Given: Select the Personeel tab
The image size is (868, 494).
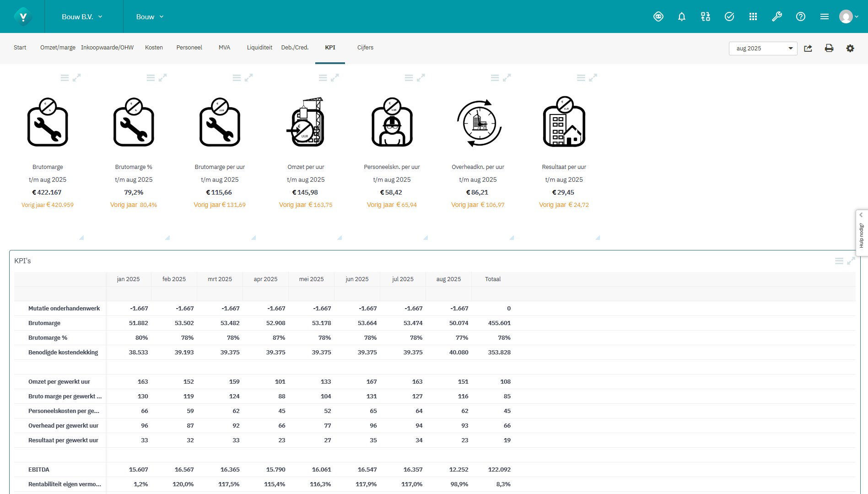Looking at the screenshot, I should (189, 47).
